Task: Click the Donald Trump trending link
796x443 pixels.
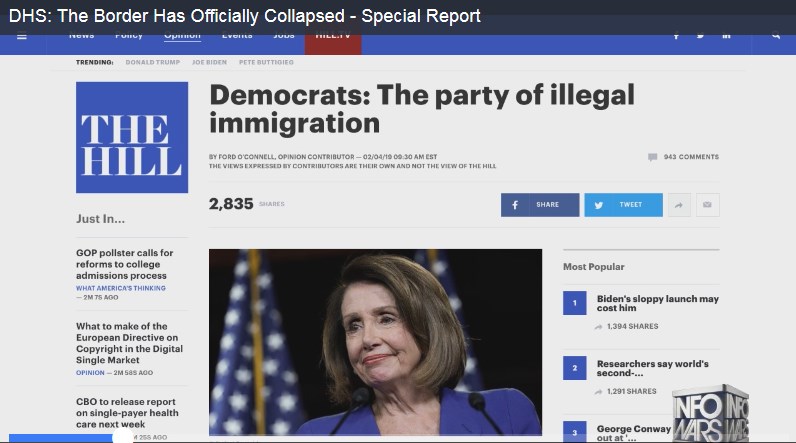Action: [x=153, y=62]
